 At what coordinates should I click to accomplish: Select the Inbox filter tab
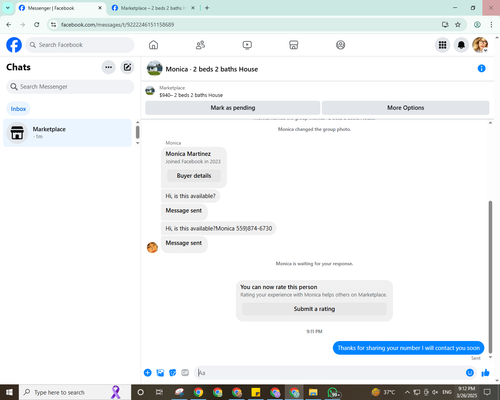pos(18,109)
